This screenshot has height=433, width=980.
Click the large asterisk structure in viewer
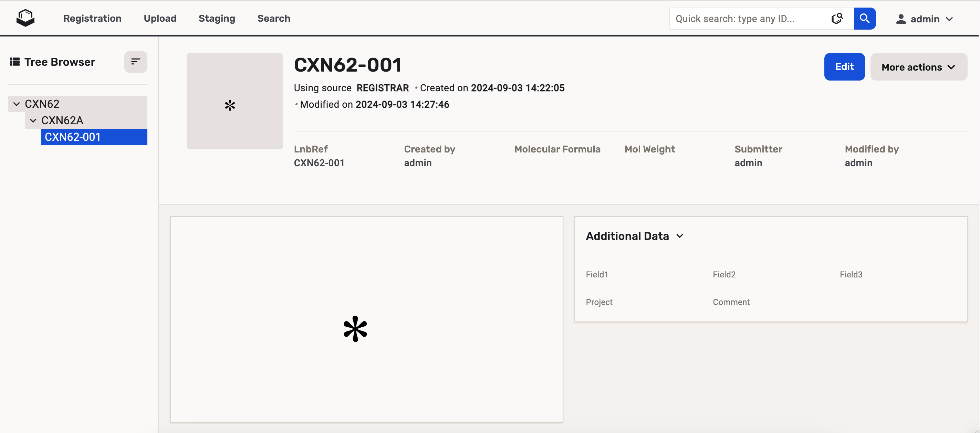[x=355, y=329]
